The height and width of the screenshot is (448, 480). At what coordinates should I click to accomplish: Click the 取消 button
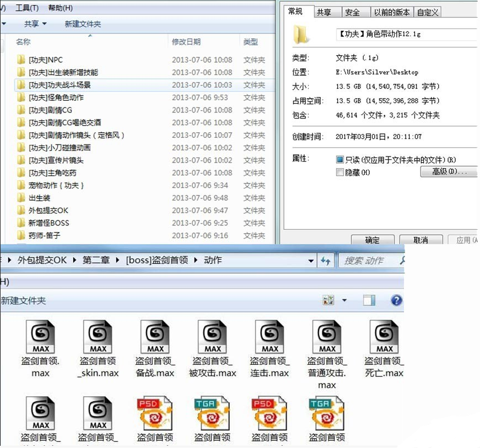[x=421, y=240]
